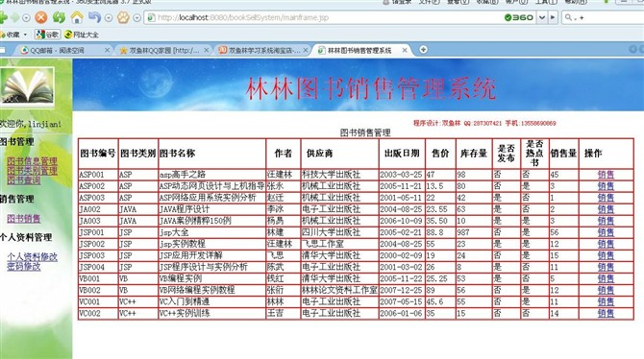Stop loading with the orange X icon
This screenshot has height=359, width=644.
tap(41, 17)
